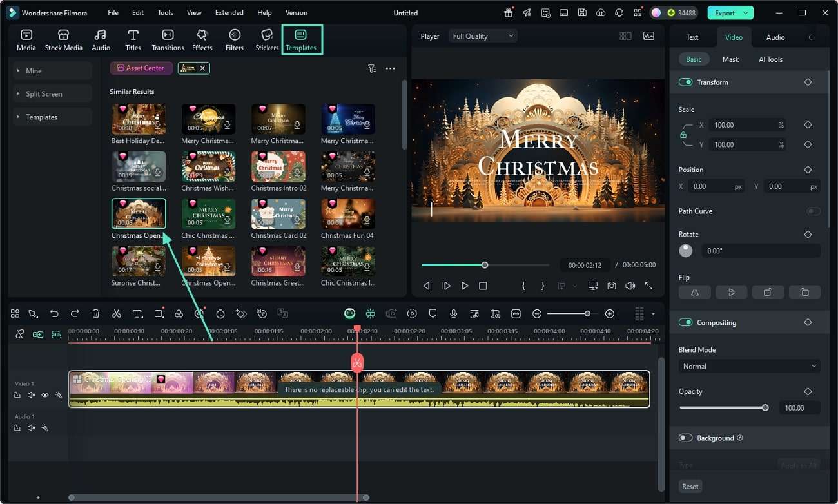The width and height of the screenshot is (838, 504).
Task: Open the Media library tab
Action: coord(26,40)
